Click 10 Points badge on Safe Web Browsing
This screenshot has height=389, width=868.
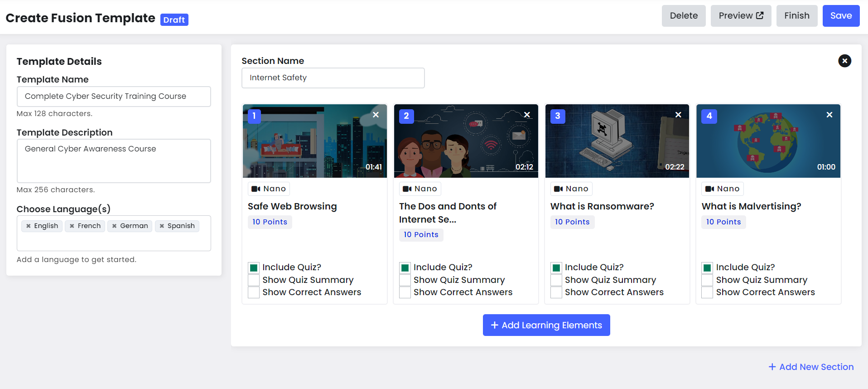270,222
